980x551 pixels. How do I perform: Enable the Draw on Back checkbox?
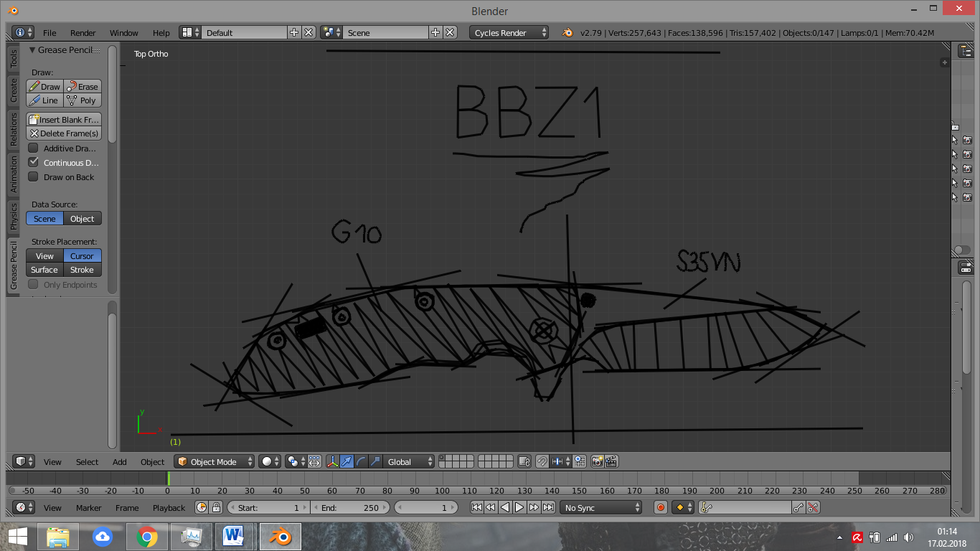(x=33, y=177)
